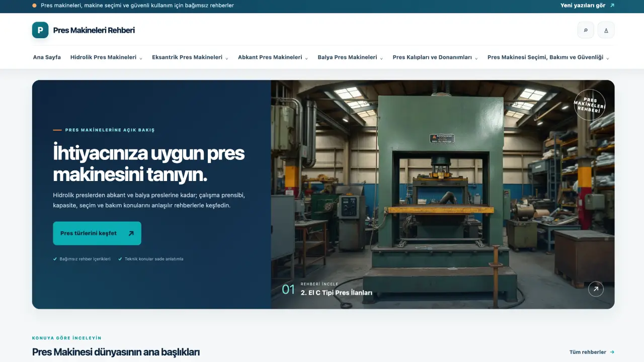This screenshot has height=362, width=644.
Task: Expand Balya Pres Makineleri dropdown chevron
Action: pos(381,58)
